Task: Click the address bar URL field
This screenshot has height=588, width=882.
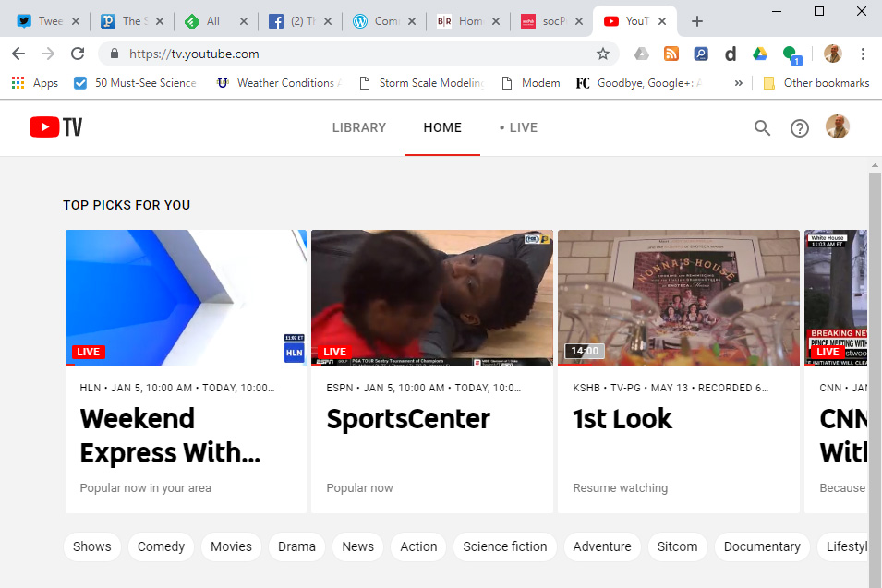Action: [351, 54]
